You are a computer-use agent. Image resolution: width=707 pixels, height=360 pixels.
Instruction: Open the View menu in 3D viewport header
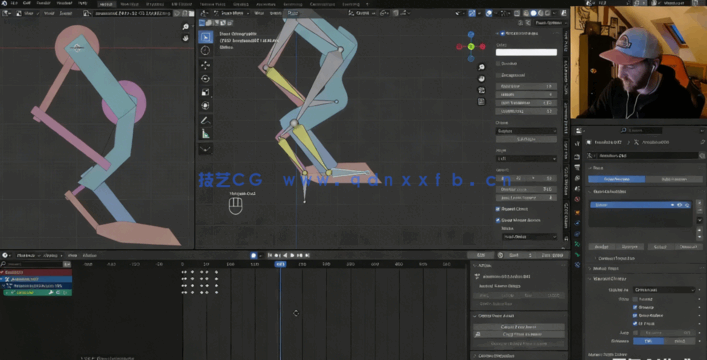259,13
